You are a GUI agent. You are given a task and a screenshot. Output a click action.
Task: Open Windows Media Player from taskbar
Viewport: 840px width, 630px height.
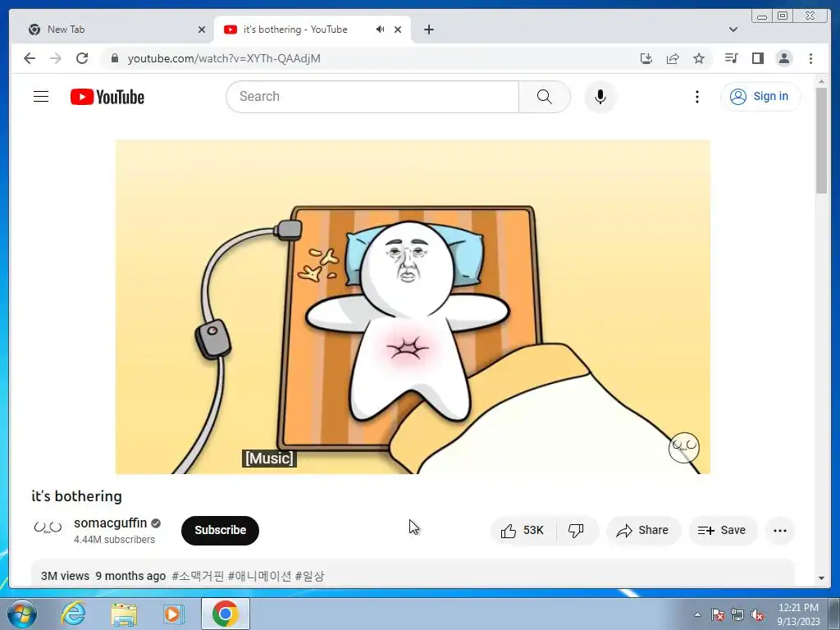173,614
